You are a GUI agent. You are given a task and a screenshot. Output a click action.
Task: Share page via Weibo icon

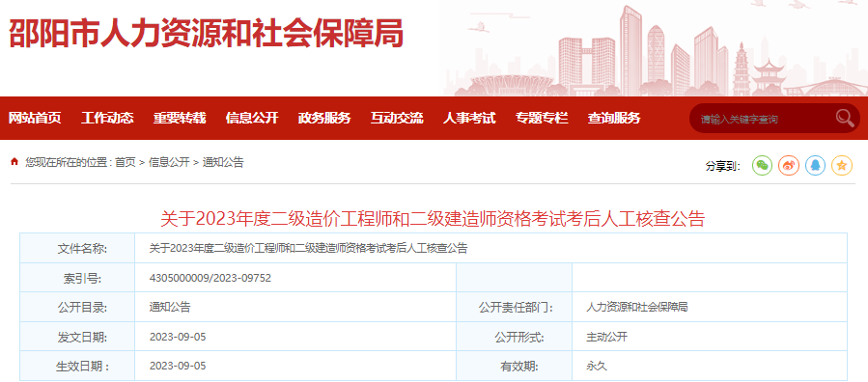789,165
